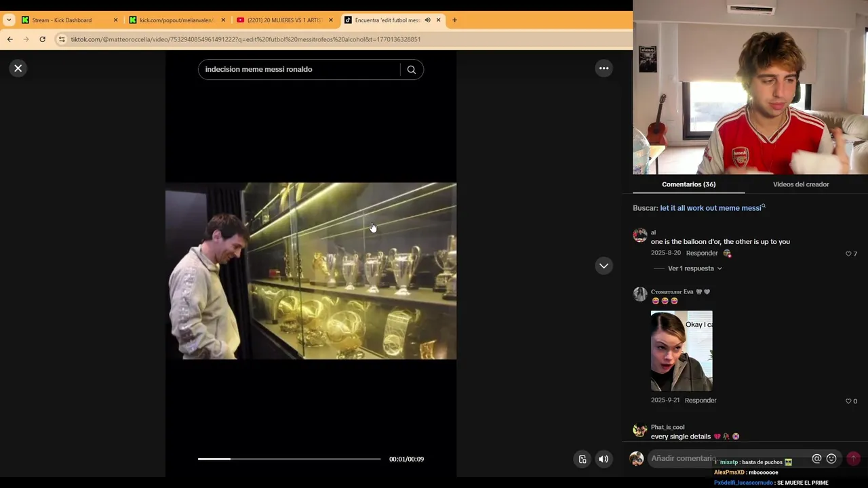Viewport: 868px width, 488px height.
Task: Send comment with the red arrow button
Action: (854, 459)
